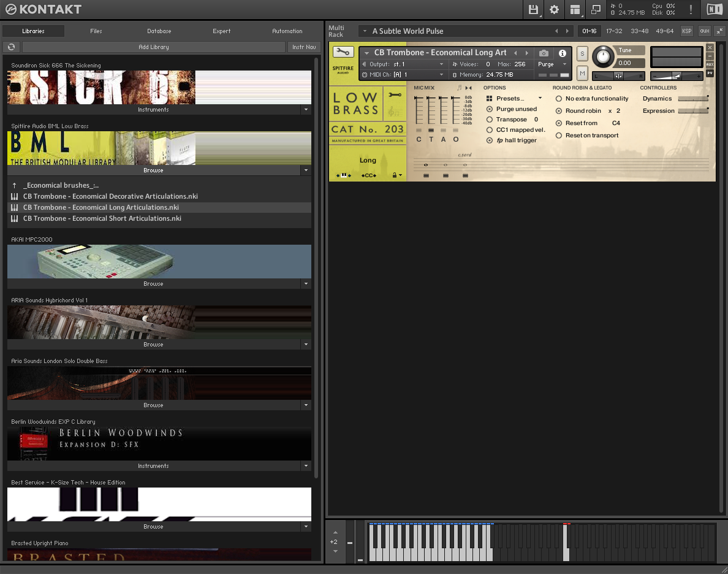Open the instrument header dropdown triangle

coord(367,53)
